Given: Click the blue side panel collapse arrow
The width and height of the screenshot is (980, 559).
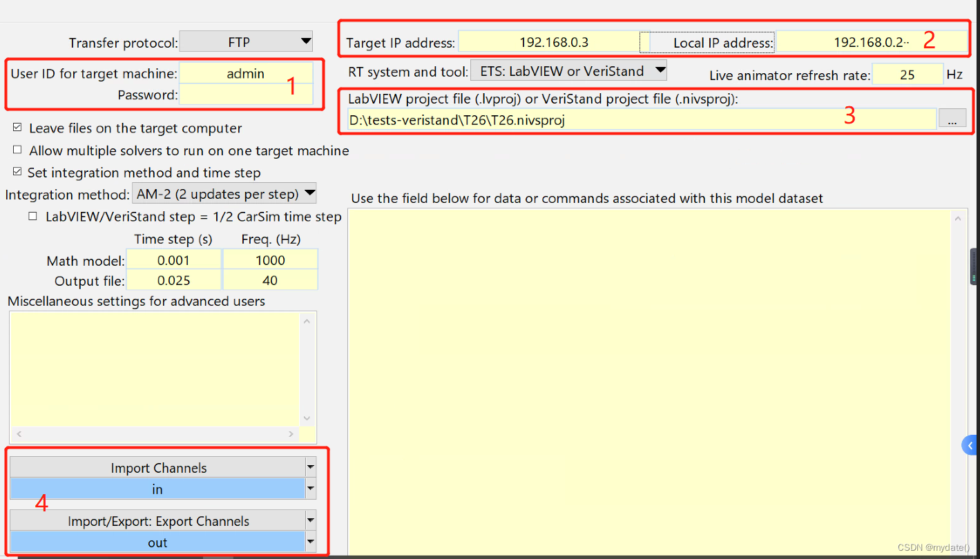Looking at the screenshot, I should (970, 446).
